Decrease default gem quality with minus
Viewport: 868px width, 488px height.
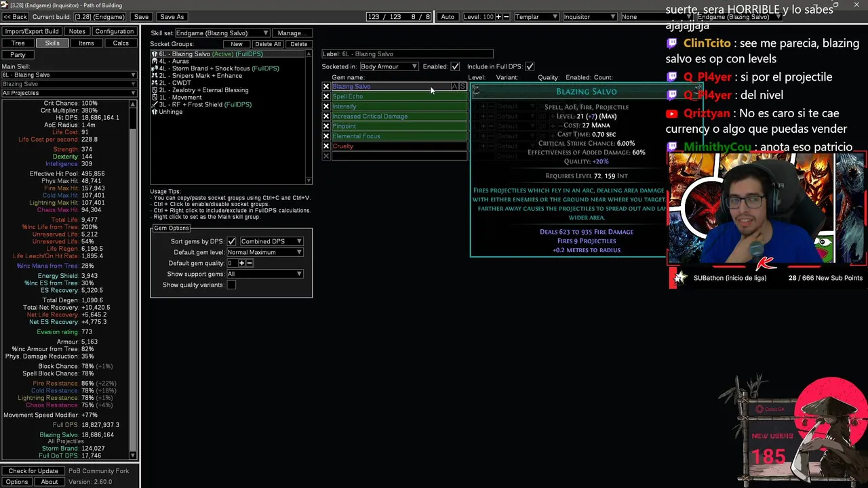pyautogui.click(x=249, y=263)
